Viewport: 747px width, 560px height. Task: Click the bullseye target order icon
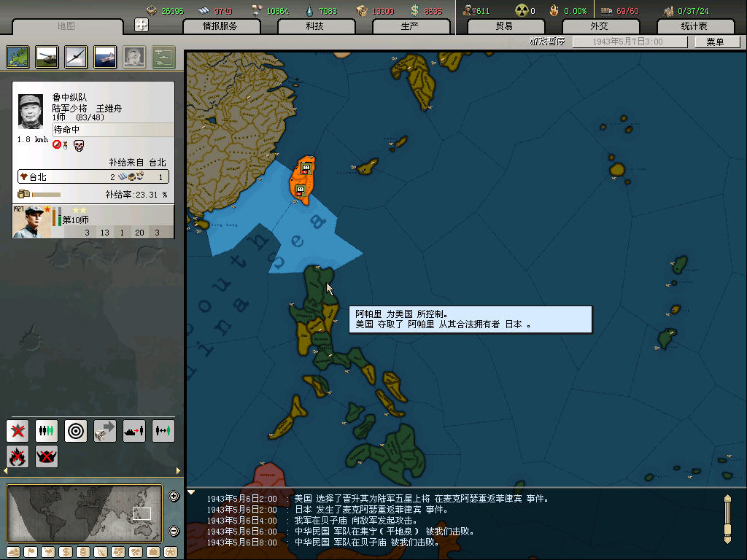pyautogui.click(x=76, y=430)
